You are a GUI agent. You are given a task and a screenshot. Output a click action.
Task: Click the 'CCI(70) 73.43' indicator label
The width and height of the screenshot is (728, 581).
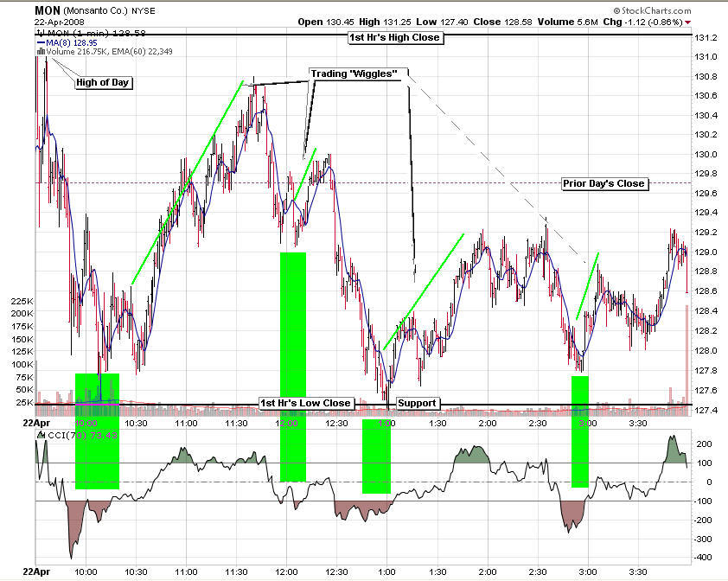coord(83,435)
